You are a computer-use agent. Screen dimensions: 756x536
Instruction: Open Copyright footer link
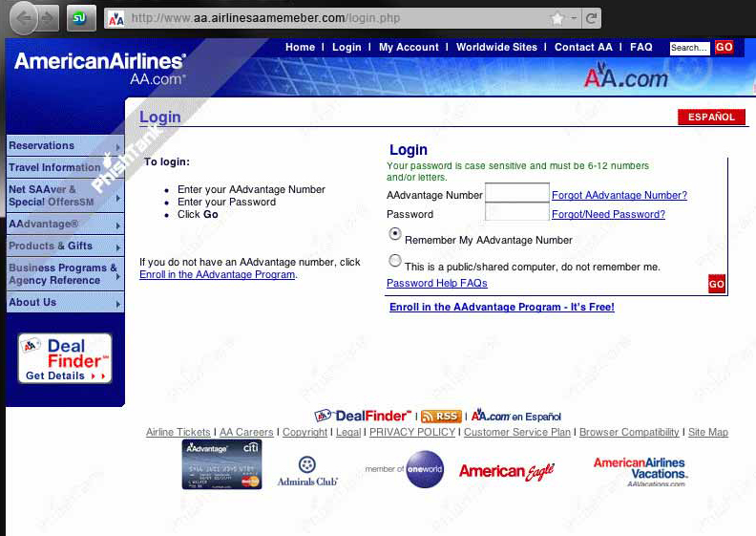pos(304,432)
